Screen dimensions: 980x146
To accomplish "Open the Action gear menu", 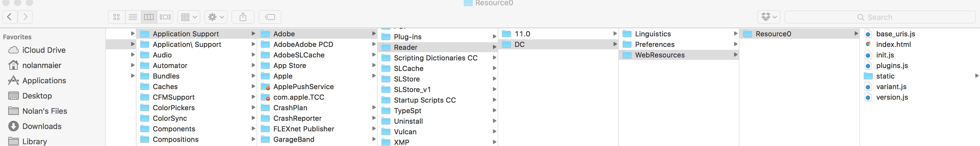I will (x=216, y=17).
